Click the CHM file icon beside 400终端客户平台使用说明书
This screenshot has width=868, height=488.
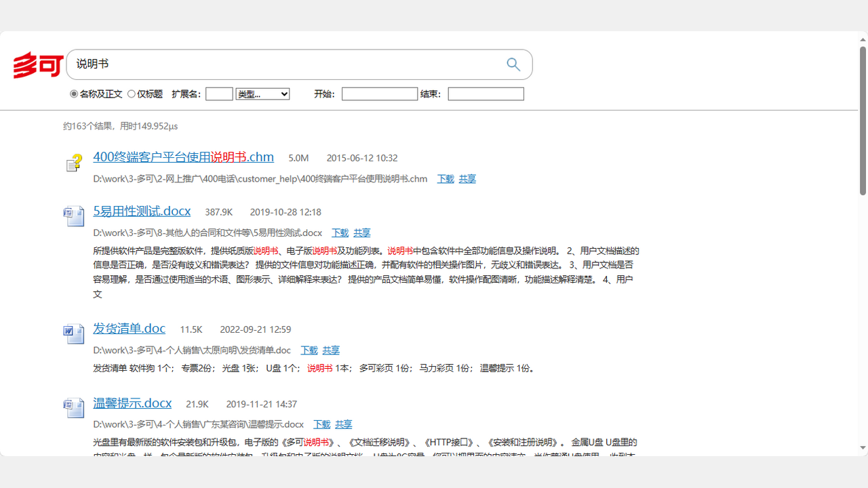click(x=73, y=163)
